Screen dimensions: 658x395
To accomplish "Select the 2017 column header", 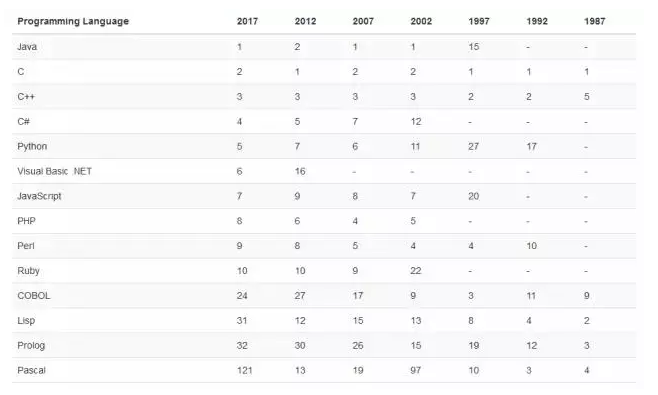I will pos(247,21).
